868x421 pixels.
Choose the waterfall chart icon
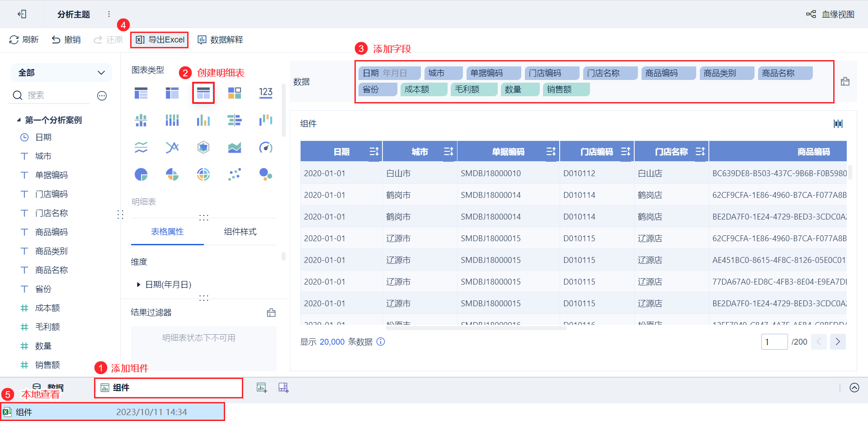coord(266,120)
